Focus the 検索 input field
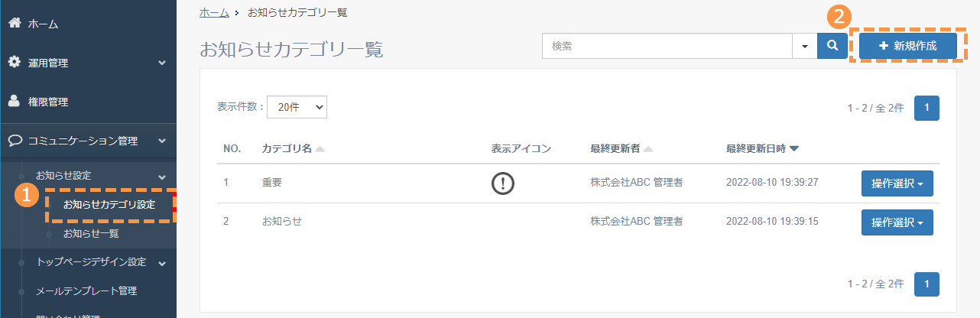This screenshot has width=980, height=318. (667, 46)
